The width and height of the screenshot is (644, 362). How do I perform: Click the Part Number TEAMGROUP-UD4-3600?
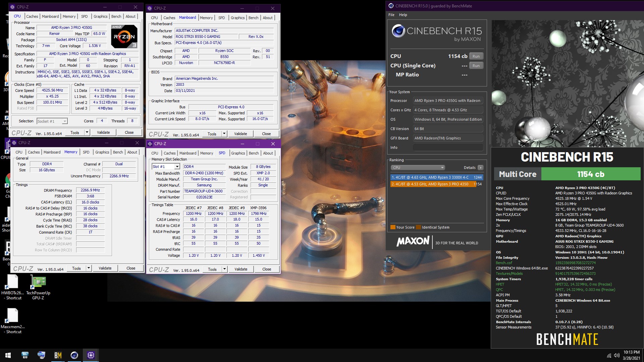click(x=204, y=191)
